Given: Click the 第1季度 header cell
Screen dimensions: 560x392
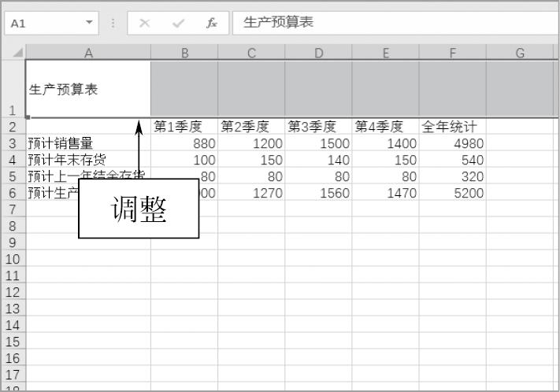Looking at the screenshot, I should pos(184,127).
